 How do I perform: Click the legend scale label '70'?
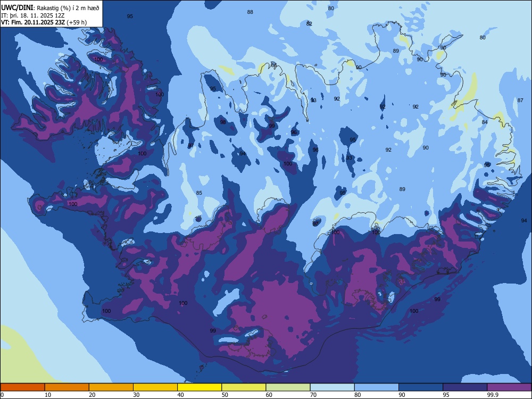coord(313,395)
